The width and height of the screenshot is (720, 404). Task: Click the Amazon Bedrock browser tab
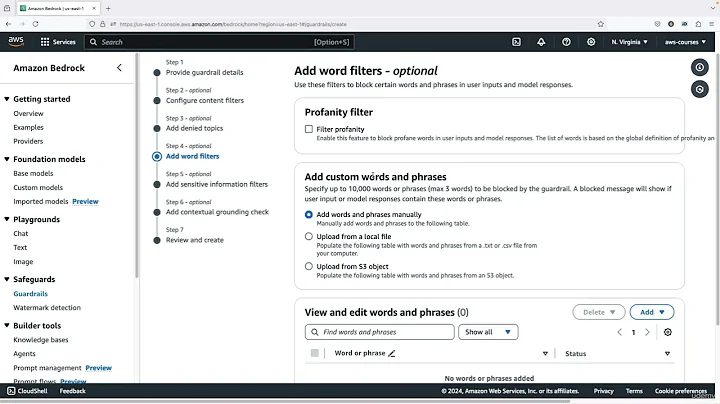(x=57, y=8)
